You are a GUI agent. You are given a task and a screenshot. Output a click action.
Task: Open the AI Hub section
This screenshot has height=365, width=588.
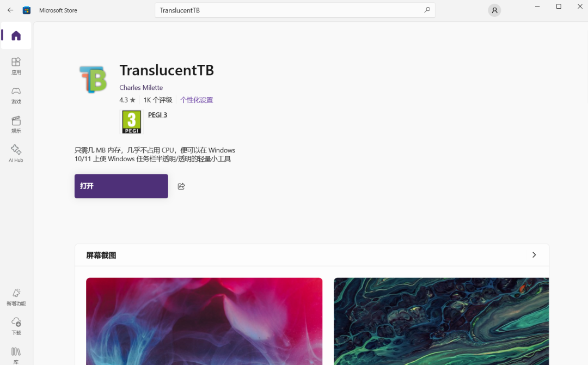(x=16, y=154)
